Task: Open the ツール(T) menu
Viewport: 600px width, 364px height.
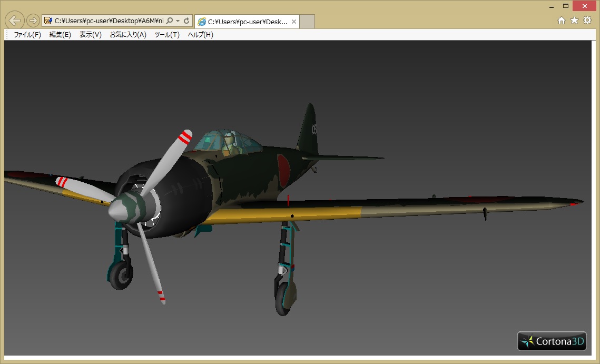Action: click(x=167, y=35)
